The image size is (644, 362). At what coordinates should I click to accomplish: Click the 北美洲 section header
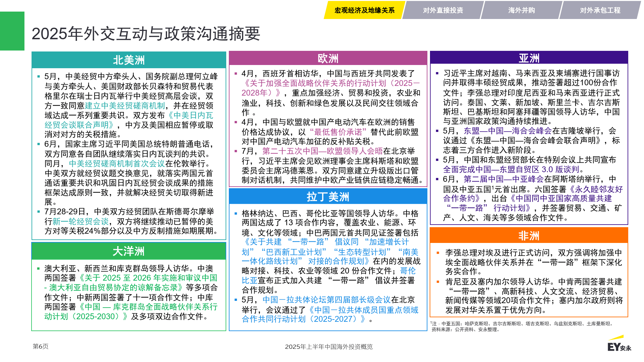tap(129, 60)
